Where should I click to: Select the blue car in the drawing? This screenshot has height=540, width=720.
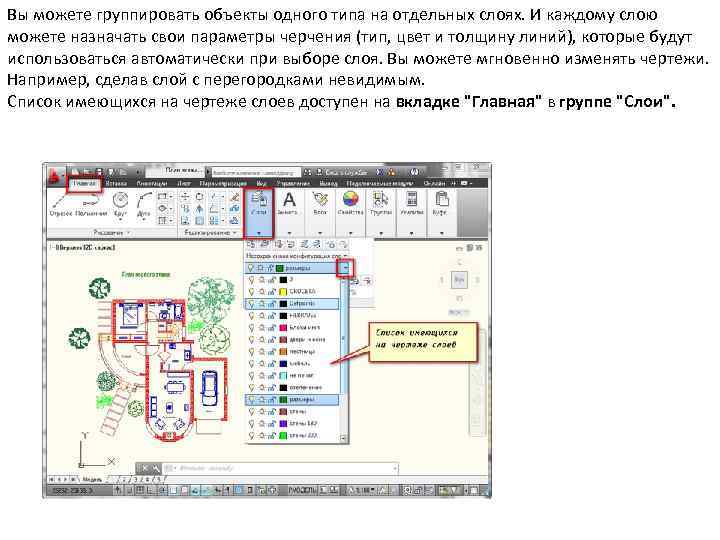coord(209,388)
